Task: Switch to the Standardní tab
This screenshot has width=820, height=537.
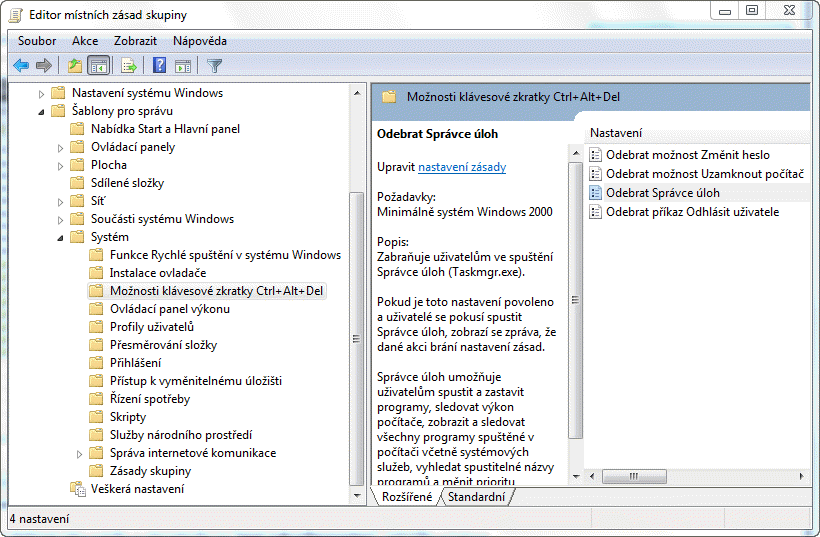Action: (476, 497)
